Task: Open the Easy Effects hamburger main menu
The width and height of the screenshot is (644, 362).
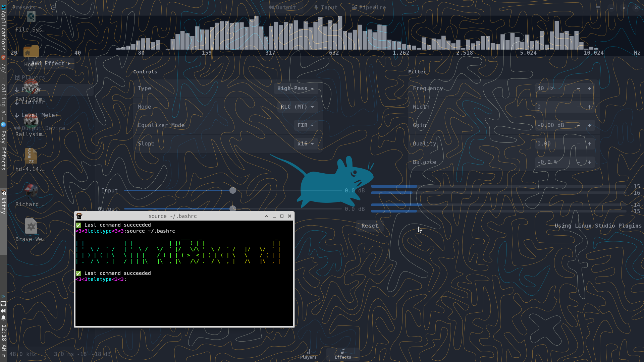Action: [598, 8]
